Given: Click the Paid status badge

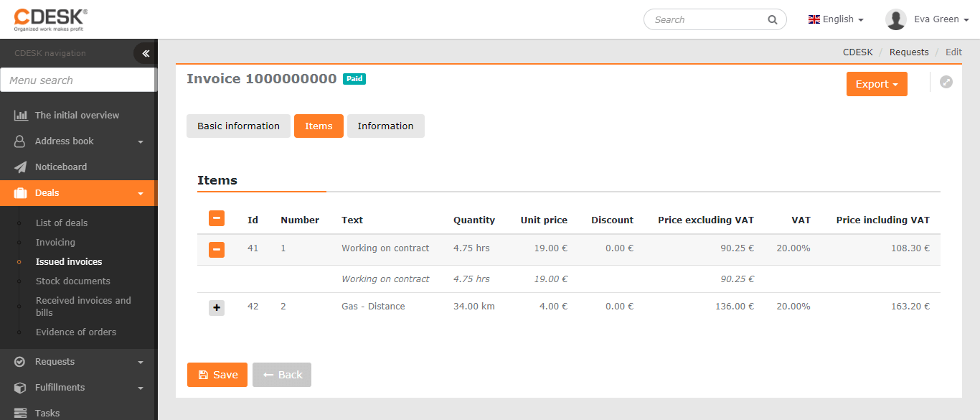Looking at the screenshot, I should 354,79.
